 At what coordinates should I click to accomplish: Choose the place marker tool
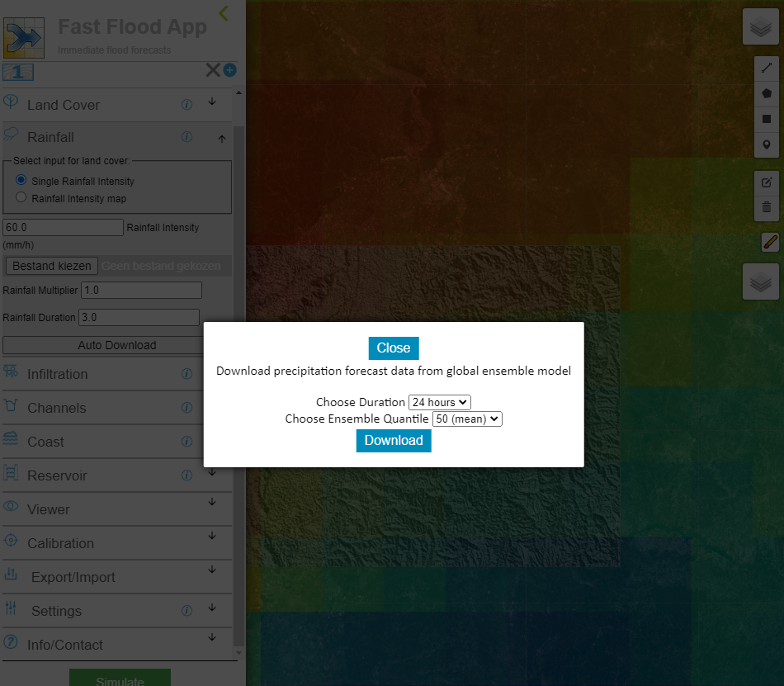point(767,144)
